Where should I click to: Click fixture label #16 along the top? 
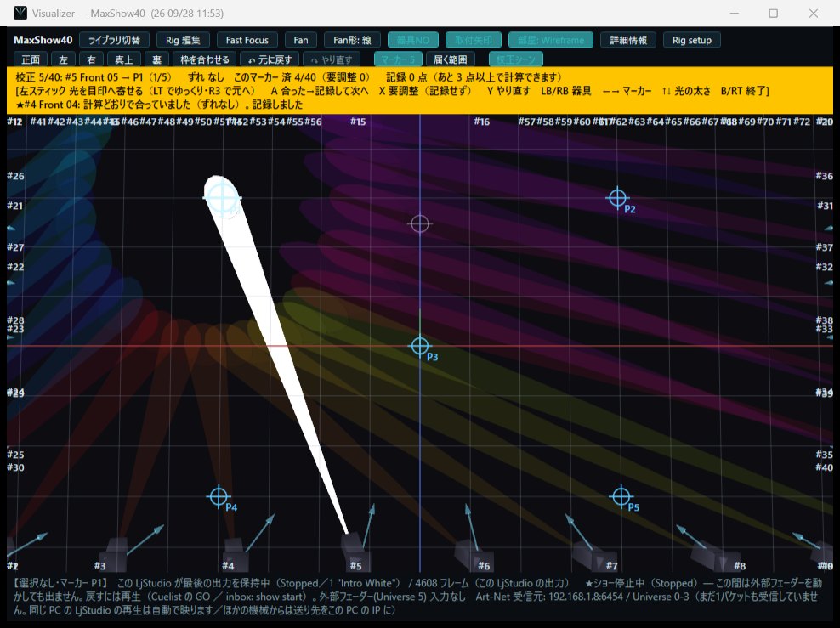click(481, 122)
